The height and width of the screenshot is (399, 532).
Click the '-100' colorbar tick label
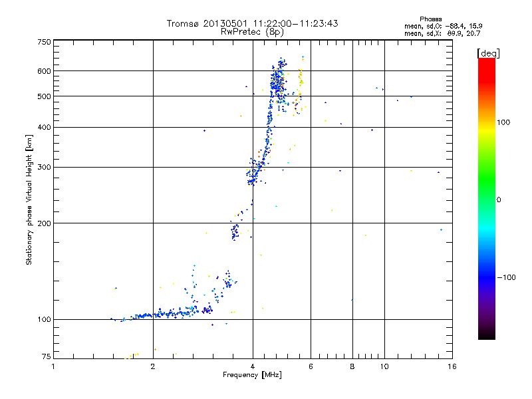coord(506,277)
